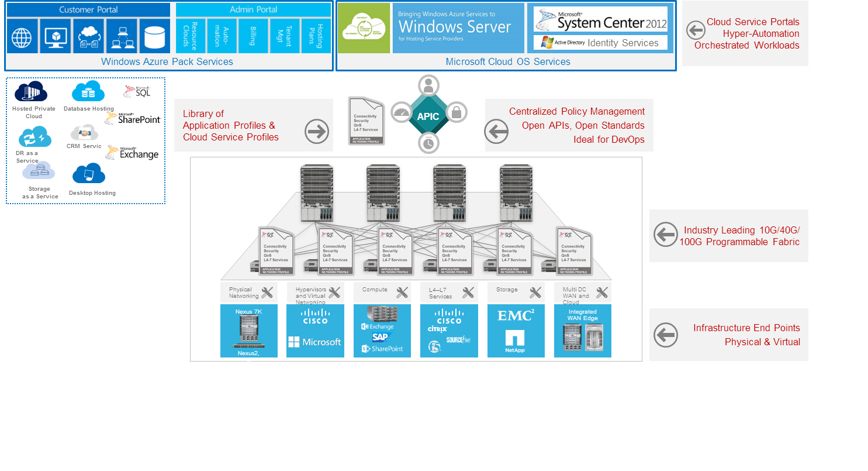Click left arrow beside Infrastructure End Points
Screen dimensions: 868x471
coord(665,335)
